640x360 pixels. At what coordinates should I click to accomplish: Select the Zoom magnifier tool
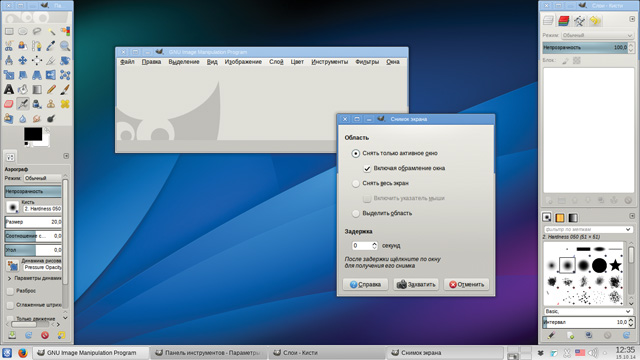[65, 46]
